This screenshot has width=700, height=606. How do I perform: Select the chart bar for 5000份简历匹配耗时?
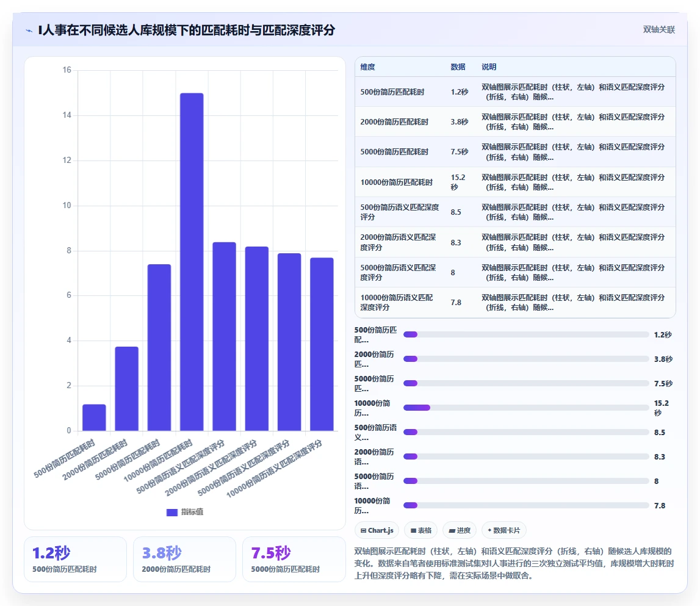[159, 347]
